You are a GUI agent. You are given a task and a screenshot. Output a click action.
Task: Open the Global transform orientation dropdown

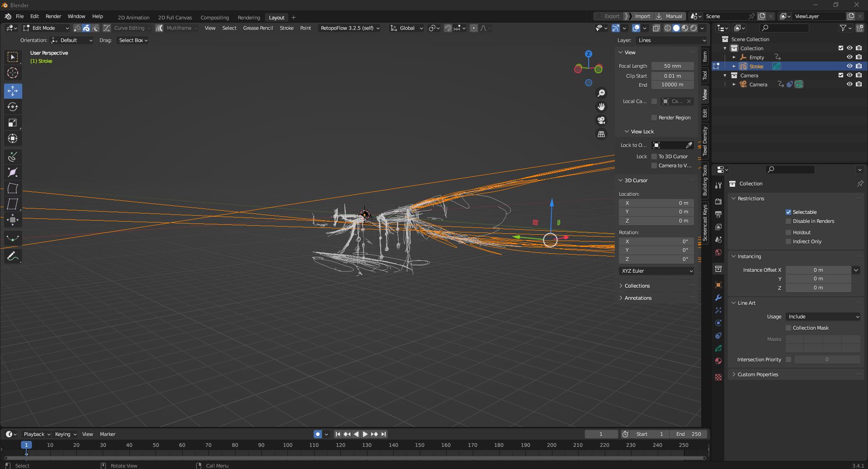click(x=407, y=28)
